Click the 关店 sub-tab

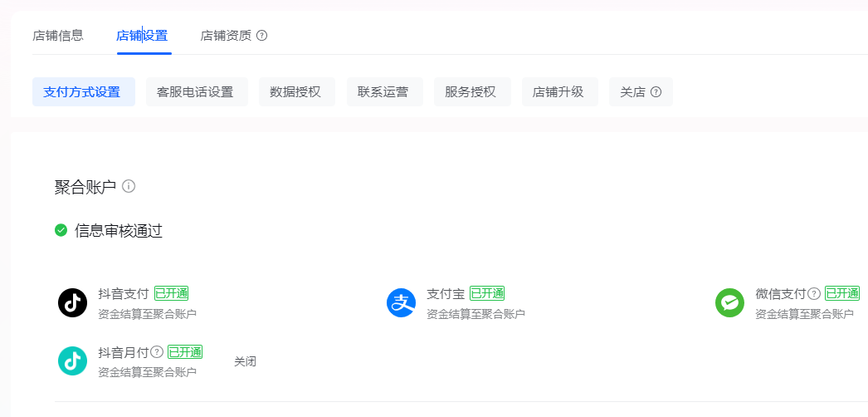tap(641, 92)
